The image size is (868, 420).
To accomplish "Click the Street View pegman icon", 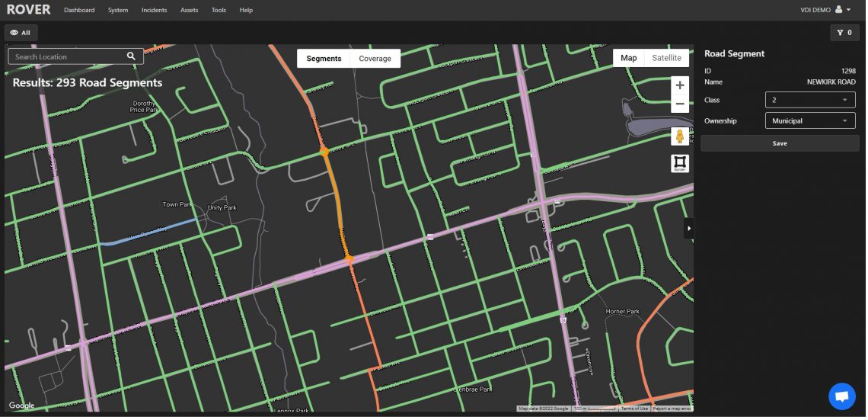I will [x=680, y=136].
